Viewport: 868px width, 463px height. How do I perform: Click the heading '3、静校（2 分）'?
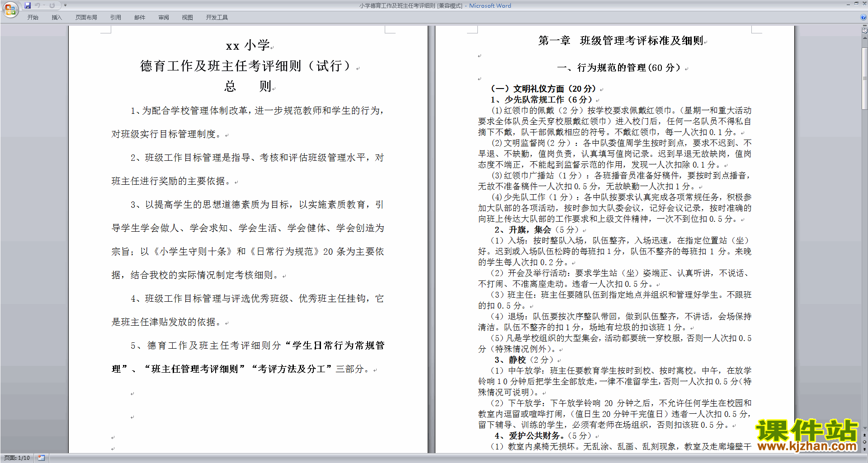(525, 360)
